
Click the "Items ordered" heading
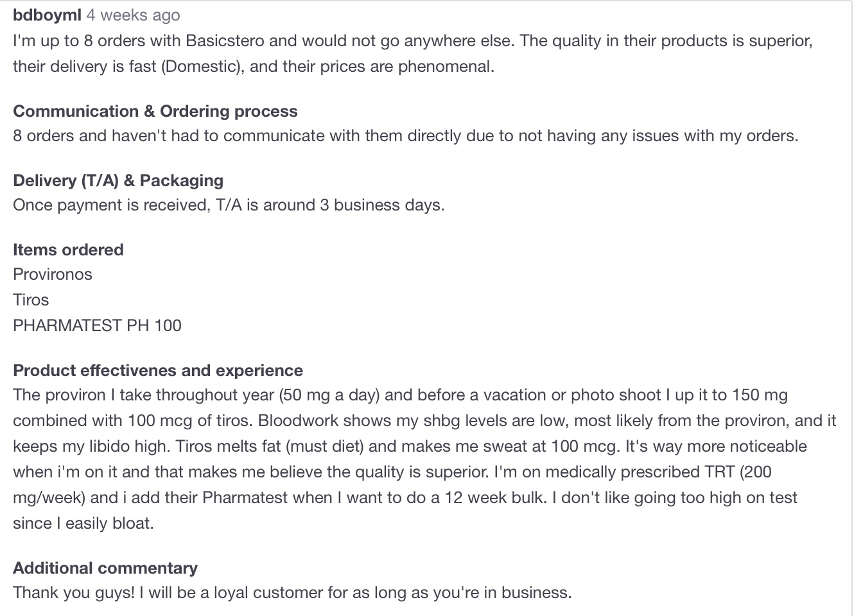pyautogui.click(x=68, y=250)
